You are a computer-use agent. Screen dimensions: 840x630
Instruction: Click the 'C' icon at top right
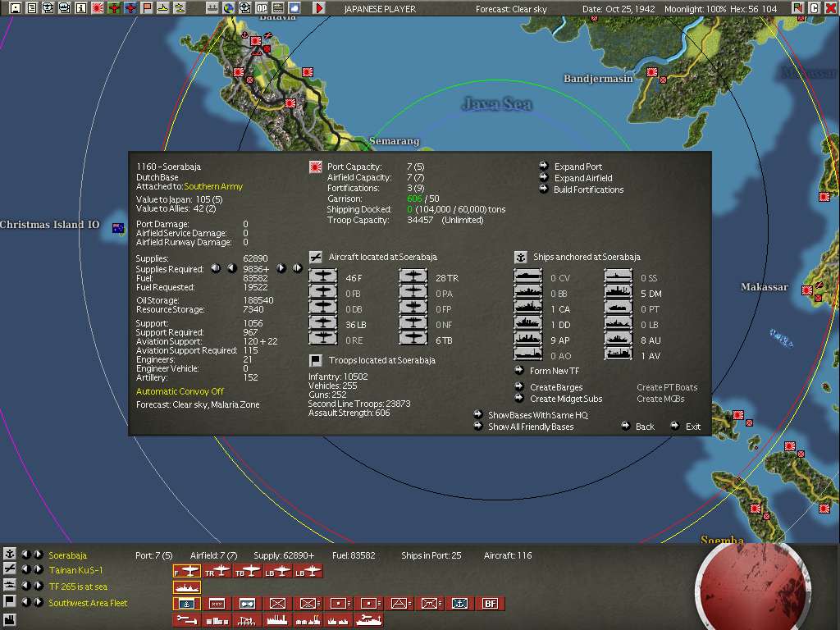coord(814,8)
